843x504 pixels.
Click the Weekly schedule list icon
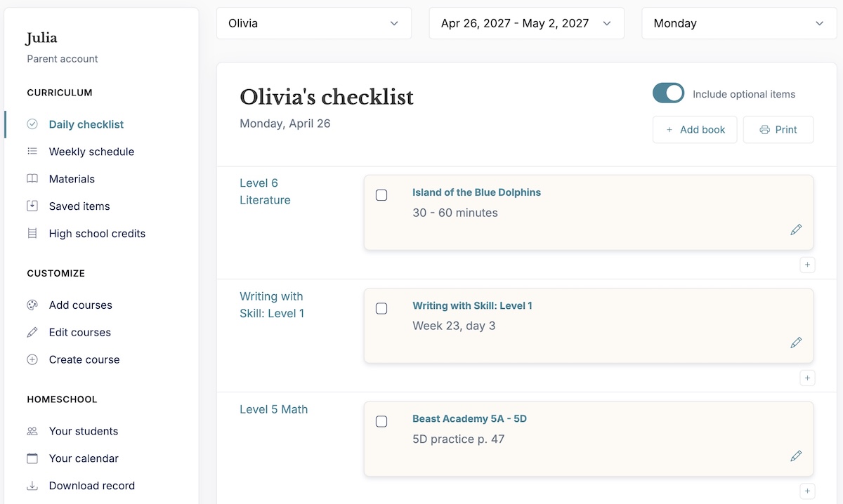[x=32, y=152]
